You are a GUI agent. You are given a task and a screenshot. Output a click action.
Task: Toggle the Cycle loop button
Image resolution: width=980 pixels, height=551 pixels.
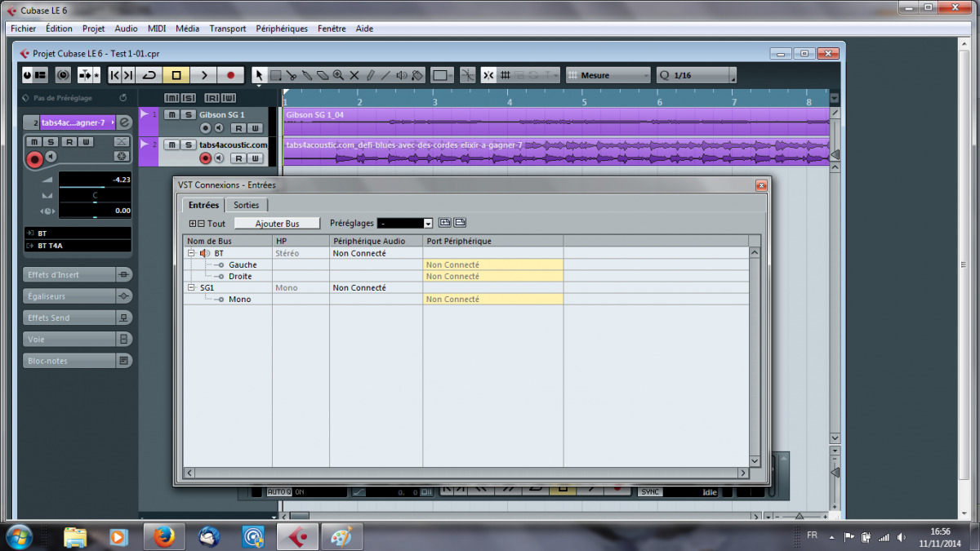pos(149,75)
